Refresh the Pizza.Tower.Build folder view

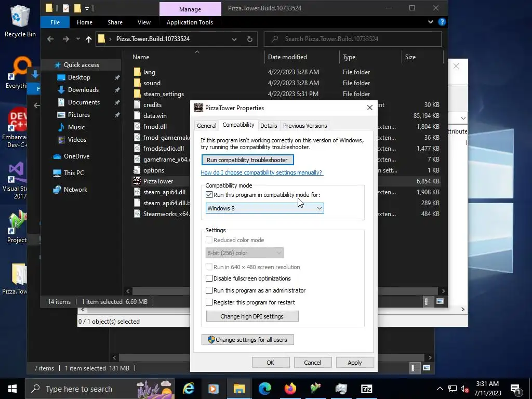pos(250,39)
